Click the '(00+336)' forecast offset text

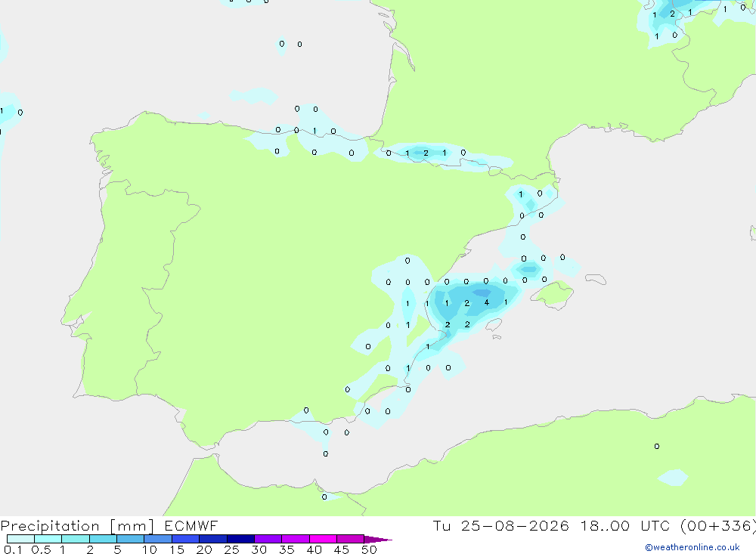click(x=717, y=526)
